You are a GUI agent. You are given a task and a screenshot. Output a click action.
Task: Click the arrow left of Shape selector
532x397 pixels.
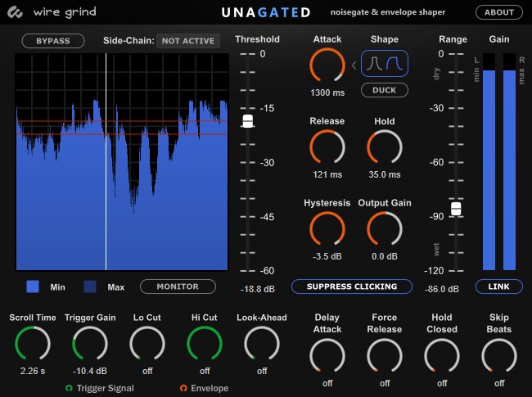[354, 65]
